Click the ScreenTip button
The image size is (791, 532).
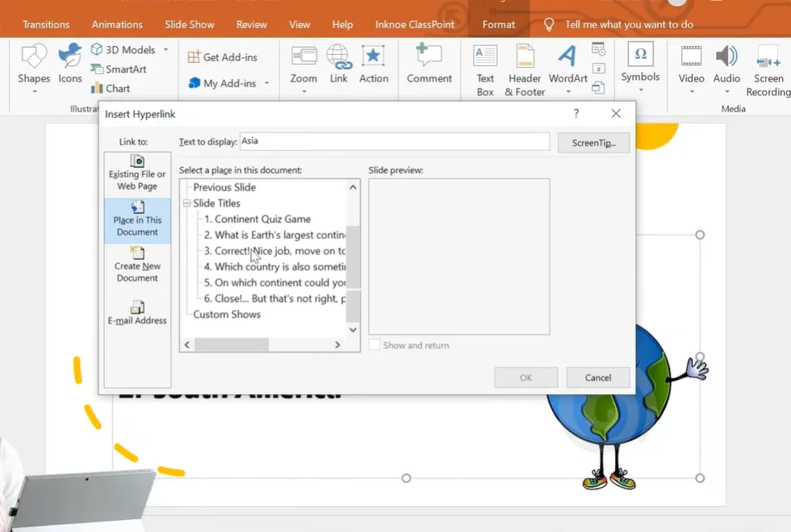click(593, 143)
